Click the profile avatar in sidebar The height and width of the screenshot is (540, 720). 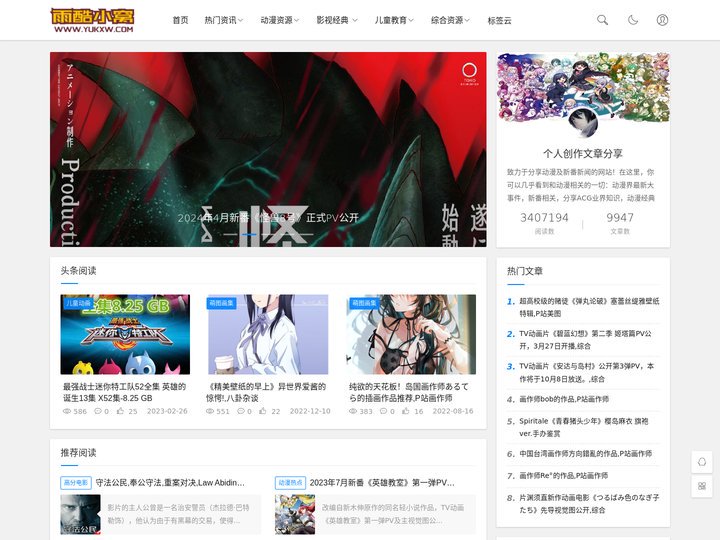click(583, 123)
